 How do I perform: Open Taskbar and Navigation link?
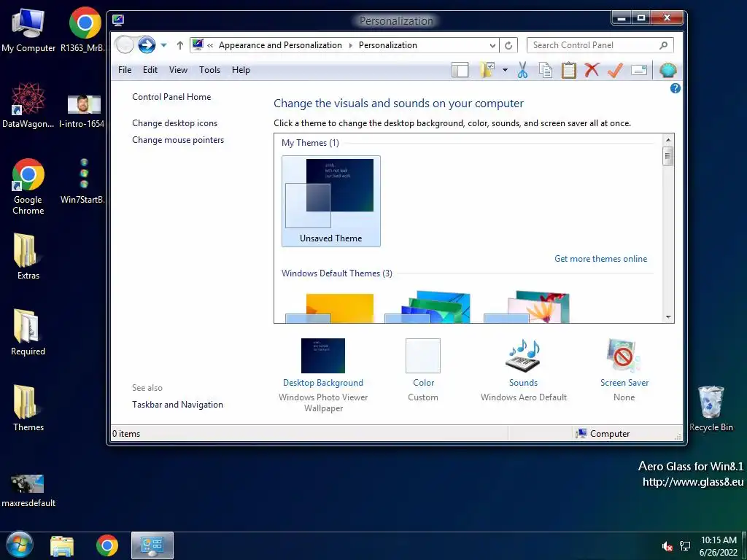177,404
